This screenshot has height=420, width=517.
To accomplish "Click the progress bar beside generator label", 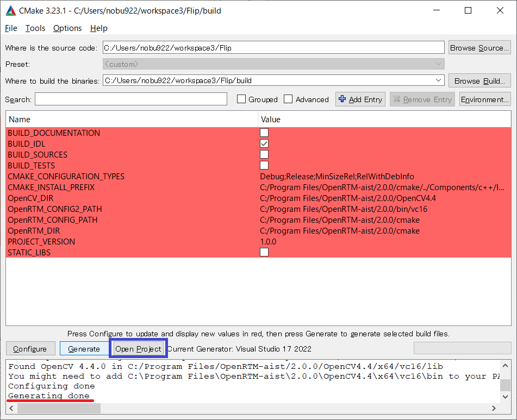I will [x=462, y=348].
